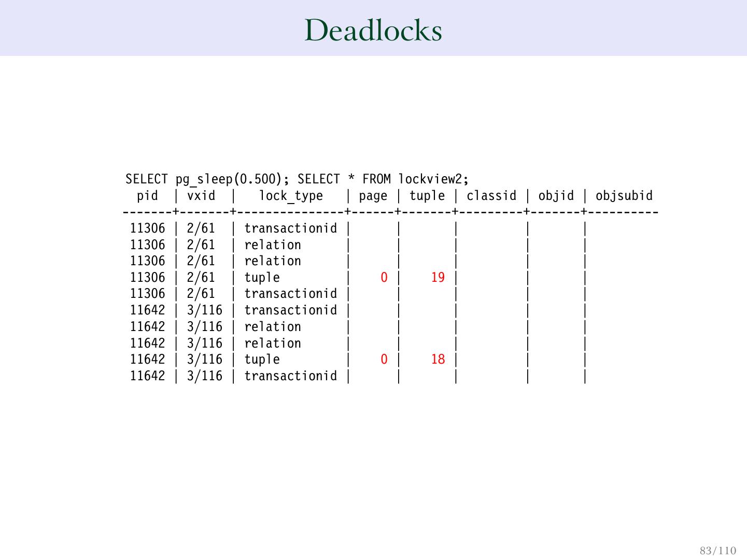The height and width of the screenshot is (560, 747).
Task: Select the lock_type column header
Action: point(291,196)
